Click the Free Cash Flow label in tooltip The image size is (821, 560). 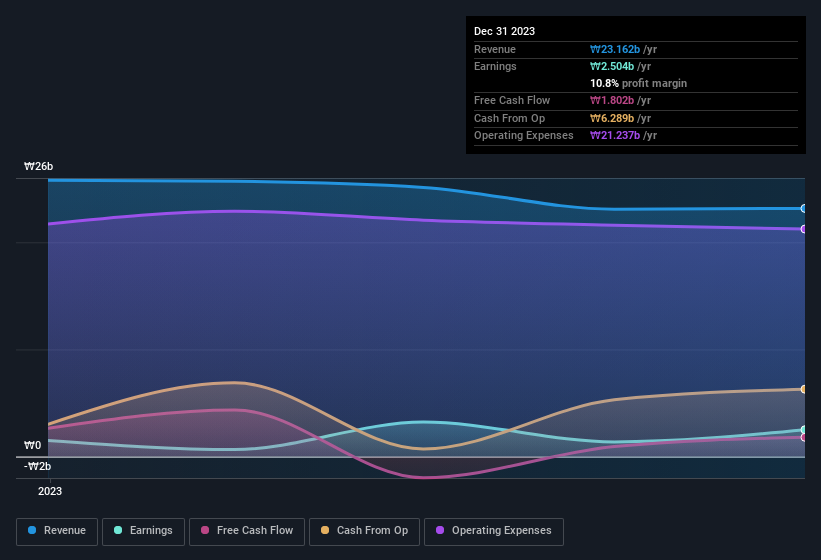point(512,100)
